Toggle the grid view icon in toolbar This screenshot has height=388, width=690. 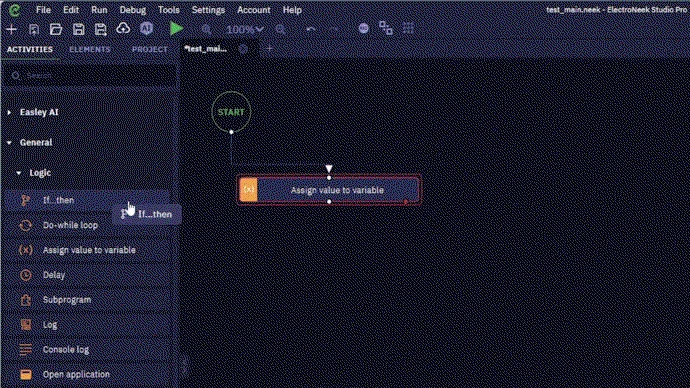click(x=408, y=29)
